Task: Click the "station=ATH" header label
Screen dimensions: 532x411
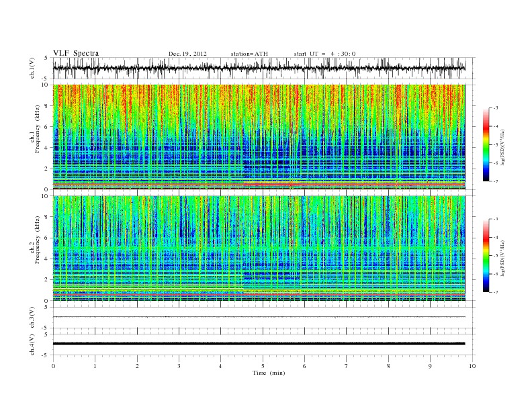Action: (249, 54)
